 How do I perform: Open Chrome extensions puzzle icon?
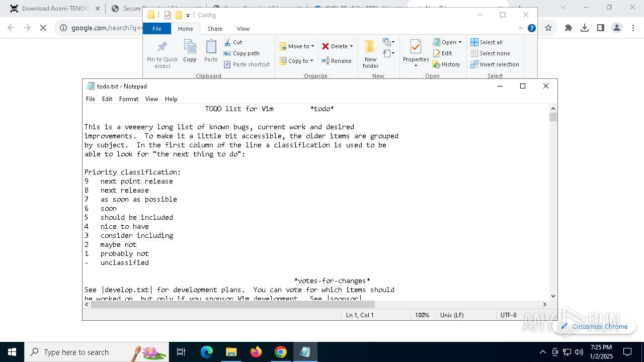(x=569, y=28)
